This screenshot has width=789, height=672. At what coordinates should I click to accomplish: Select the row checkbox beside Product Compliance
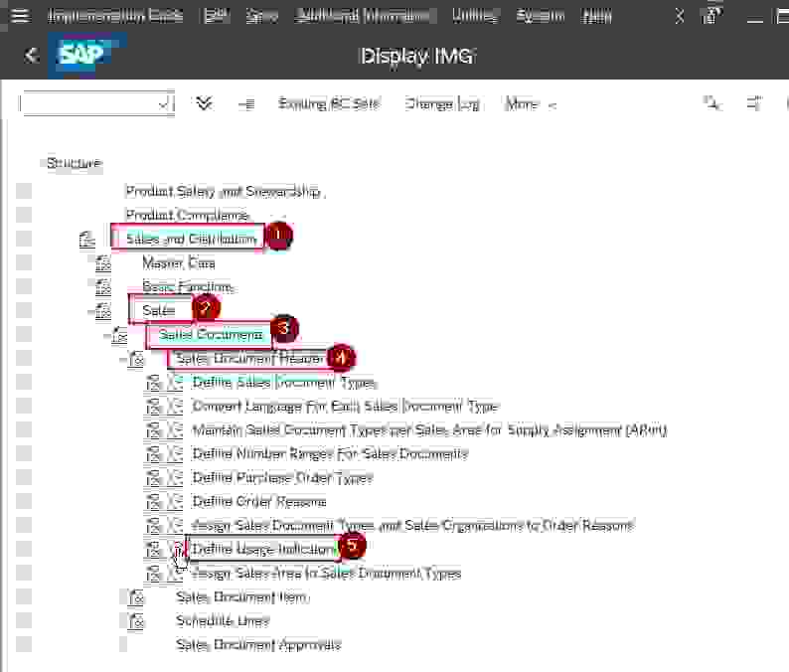pyautogui.click(x=24, y=216)
